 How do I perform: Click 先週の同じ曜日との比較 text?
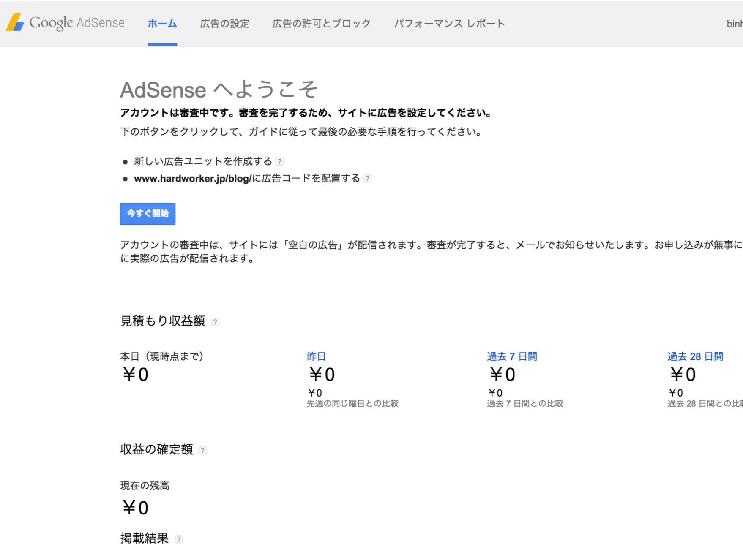click(352, 403)
